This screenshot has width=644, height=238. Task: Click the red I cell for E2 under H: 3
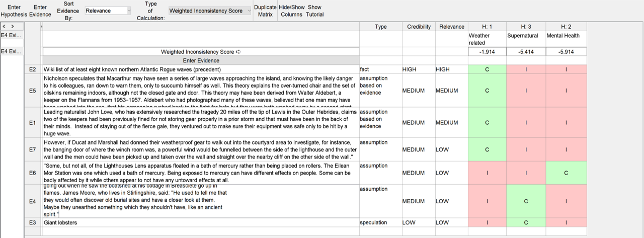pyautogui.click(x=526, y=69)
